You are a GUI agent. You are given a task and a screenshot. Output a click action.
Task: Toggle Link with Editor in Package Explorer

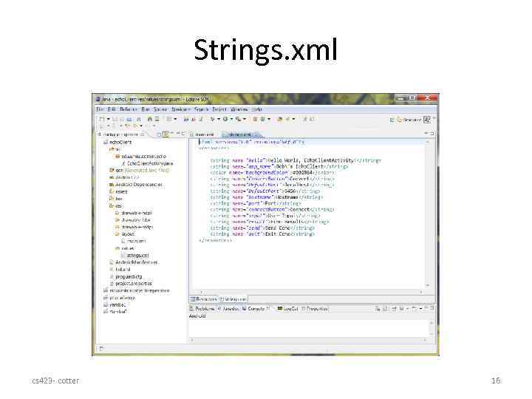pos(166,134)
